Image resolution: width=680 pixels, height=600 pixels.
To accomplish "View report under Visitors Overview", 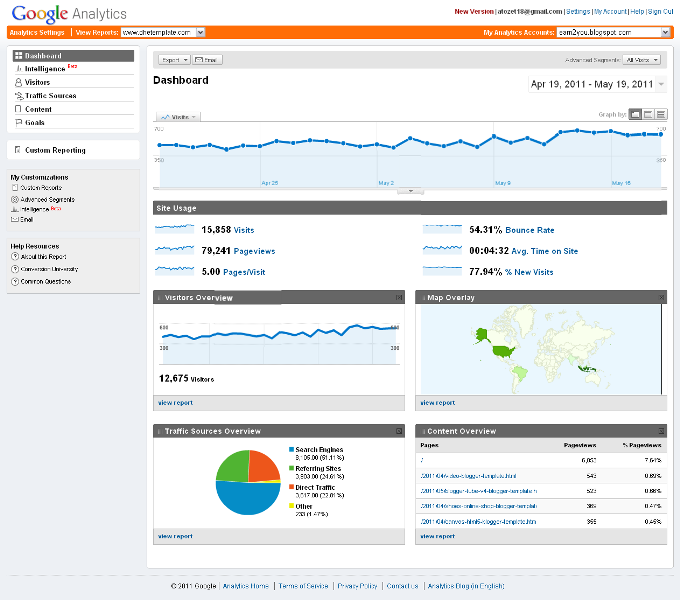I will pos(175,403).
